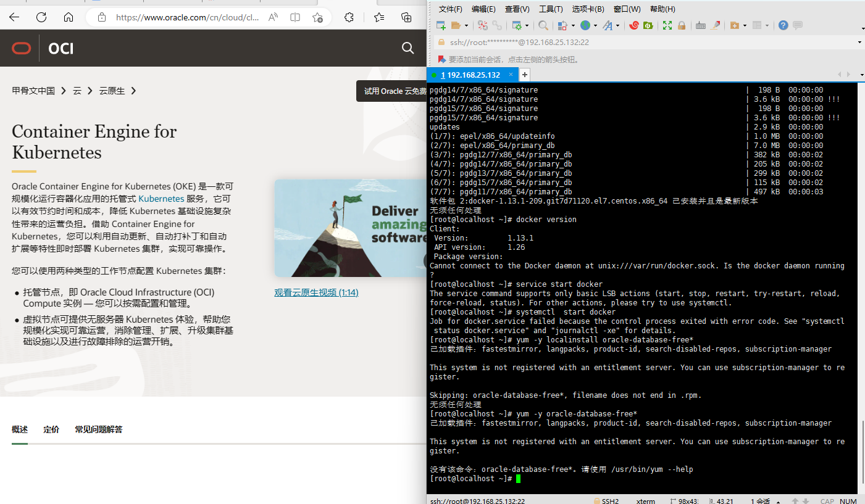Click the folder-plus icon in Xshell toolbar
Viewport: 865px width, 504px height.
click(x=735, y=25)
